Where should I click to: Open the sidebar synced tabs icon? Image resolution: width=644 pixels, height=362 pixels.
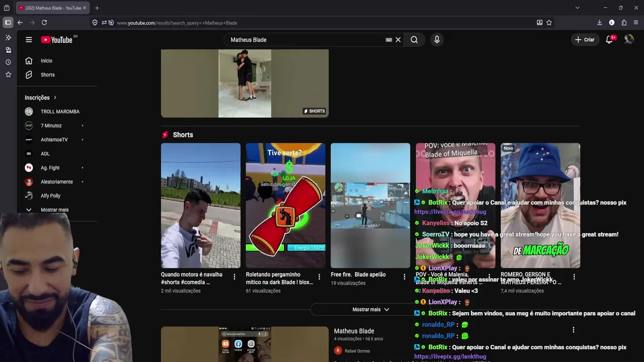8,50
